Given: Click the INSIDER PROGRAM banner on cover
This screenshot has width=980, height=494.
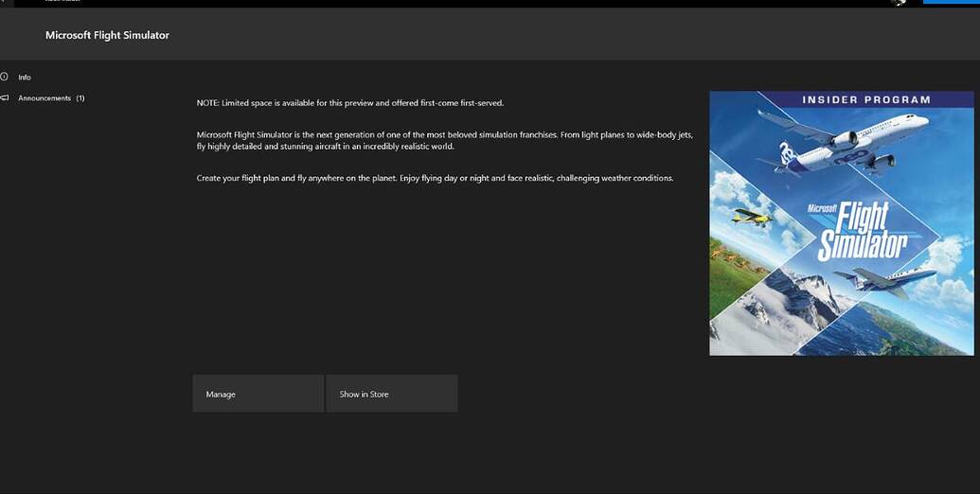Looking at the screenshot, I should pos(865,99).
